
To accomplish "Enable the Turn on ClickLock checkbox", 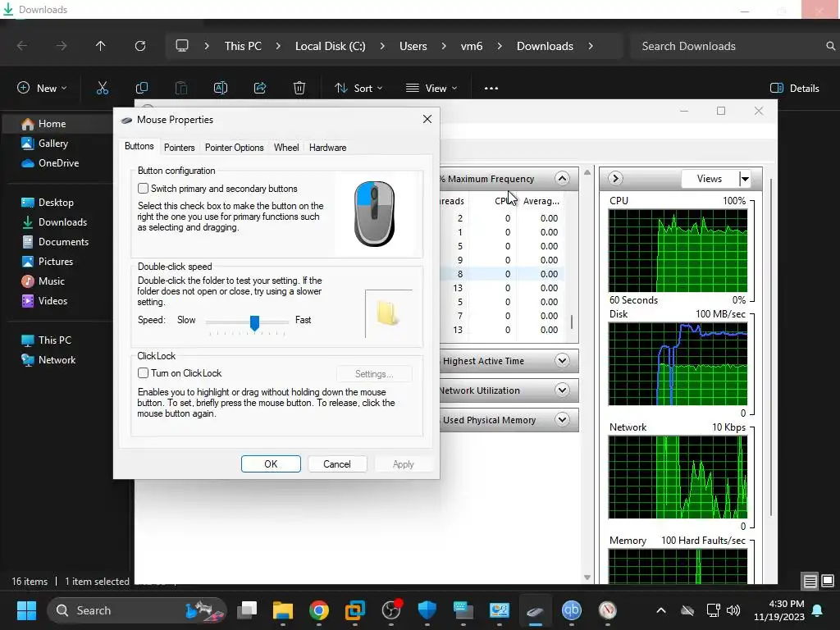I will tap(143, 373).
